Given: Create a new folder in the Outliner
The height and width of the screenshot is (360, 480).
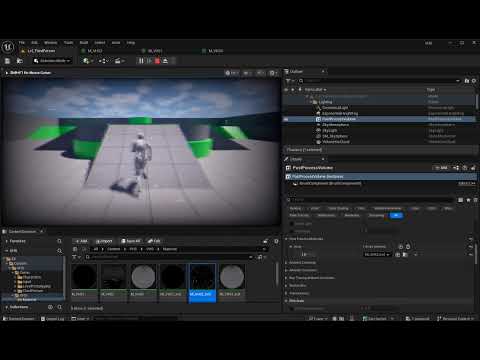Looking at the screenshot, I should coord(467,81).
